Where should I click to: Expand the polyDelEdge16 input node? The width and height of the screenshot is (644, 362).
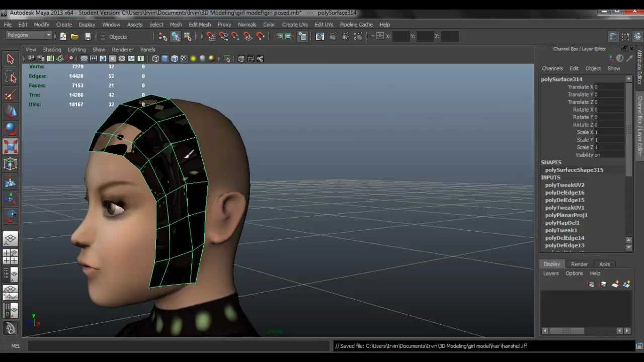565,193
